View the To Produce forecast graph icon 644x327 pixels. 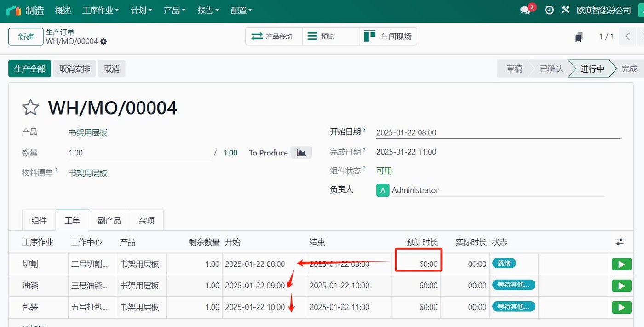tap(301, 152)
